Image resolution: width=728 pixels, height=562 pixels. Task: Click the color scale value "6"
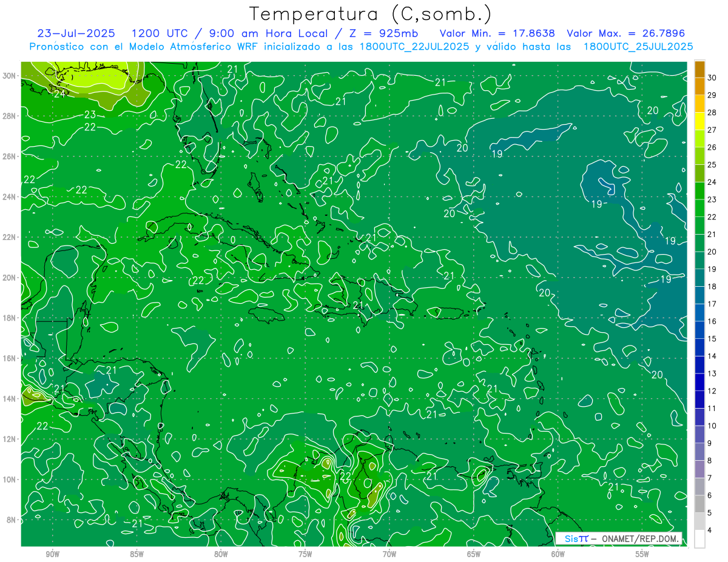coord(710,495)
